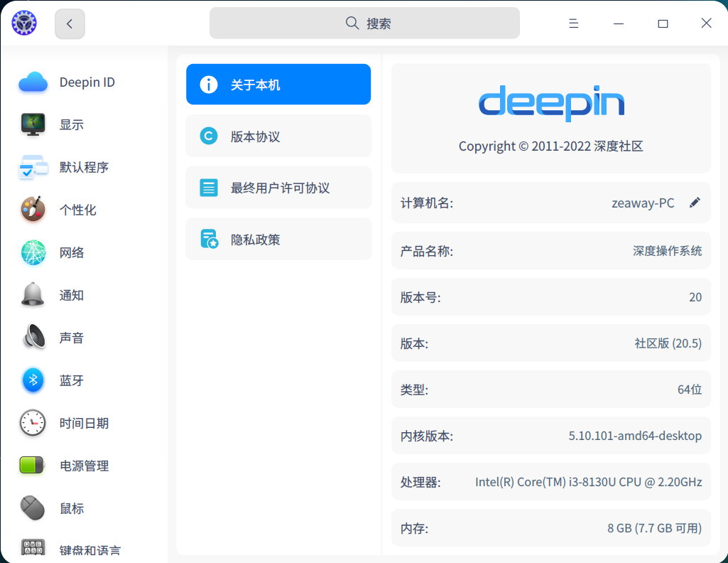The width and height of the screenshot is (728, 563).
Task: Open the 网络 network settings icon
Action: coord(32,252)
